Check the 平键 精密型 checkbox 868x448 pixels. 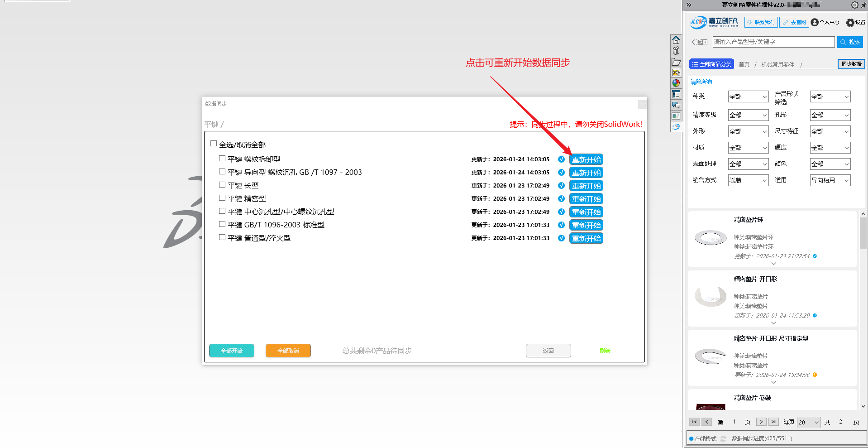pos(222,198)
